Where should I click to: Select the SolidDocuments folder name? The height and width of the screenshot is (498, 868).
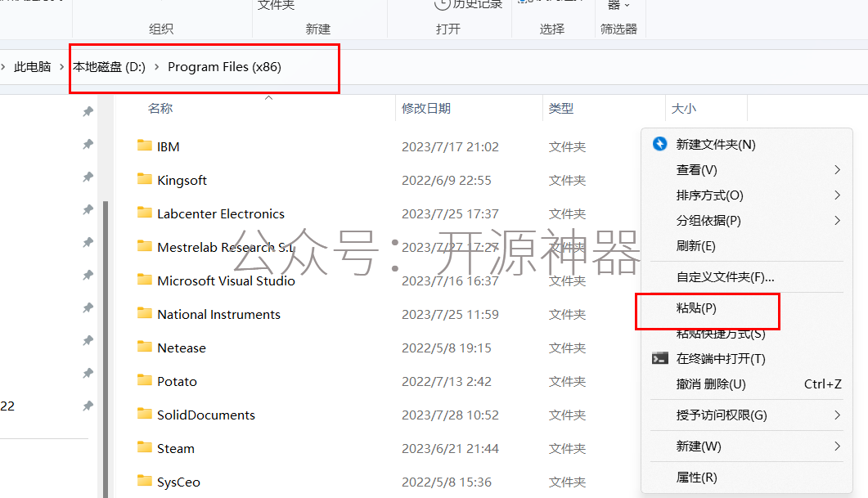206,415
